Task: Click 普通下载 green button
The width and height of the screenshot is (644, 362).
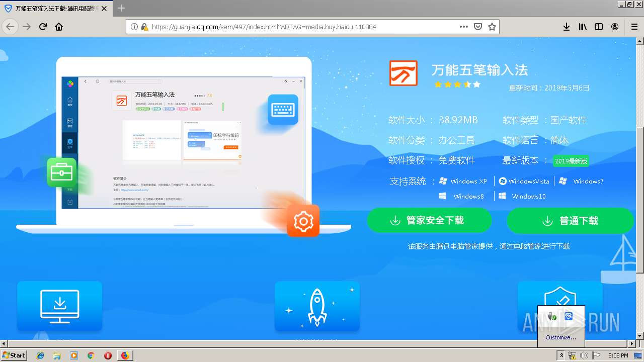Action: coord(570,221)
